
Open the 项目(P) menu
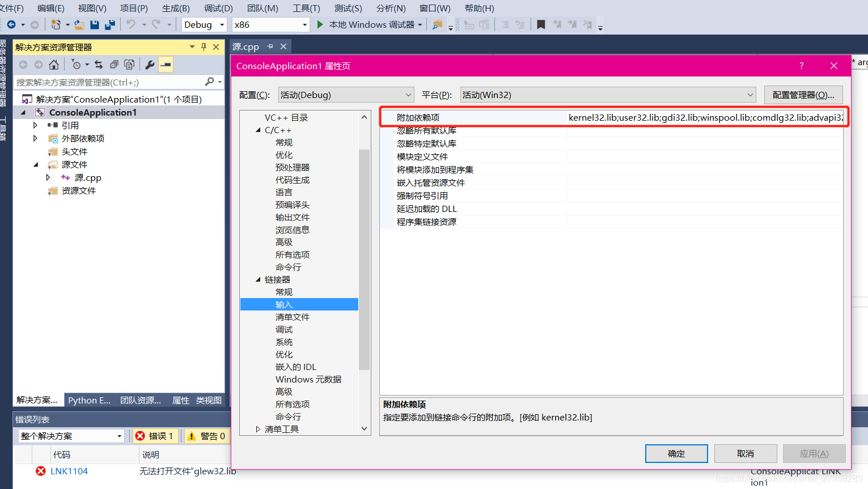[134, 8]
